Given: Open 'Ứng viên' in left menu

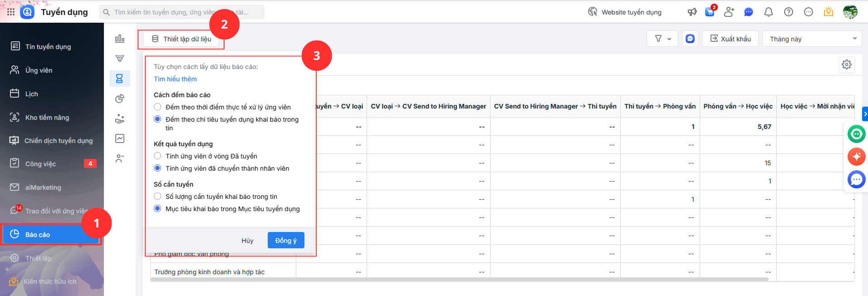Looking at the screenshot, I should [39, 70].
